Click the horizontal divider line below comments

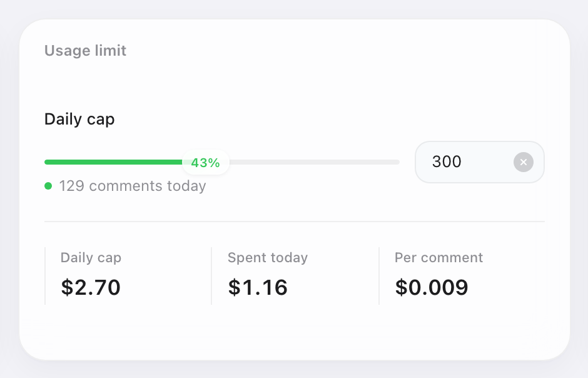point(295,222)
